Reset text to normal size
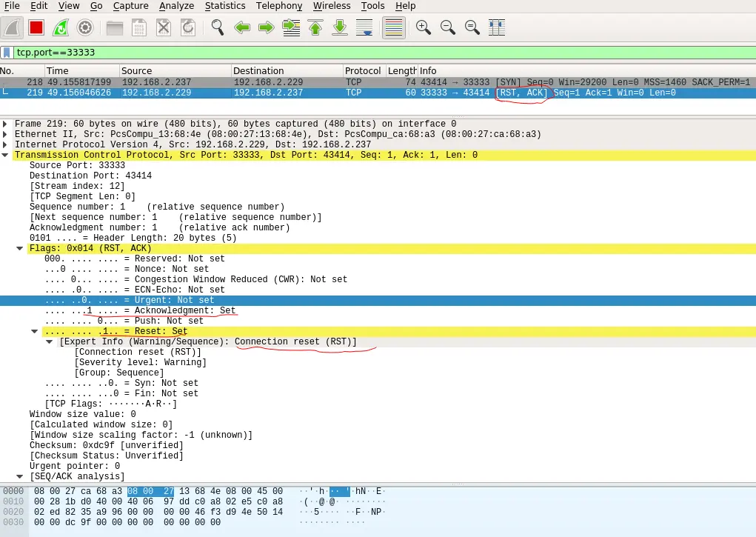The width and height of the screenshot is (756, 537). (472, 27)
